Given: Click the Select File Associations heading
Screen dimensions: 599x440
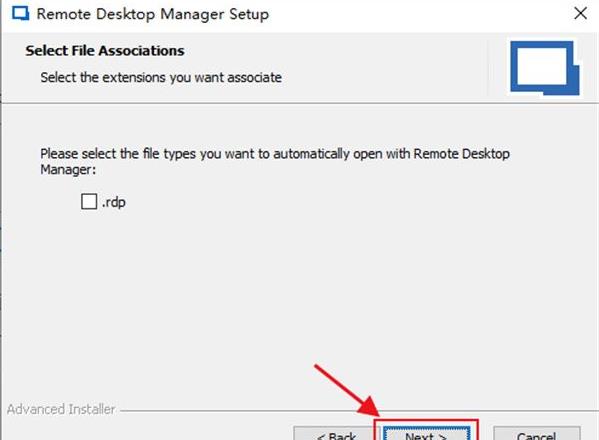Looking at the screenshot, I should 105,50.
